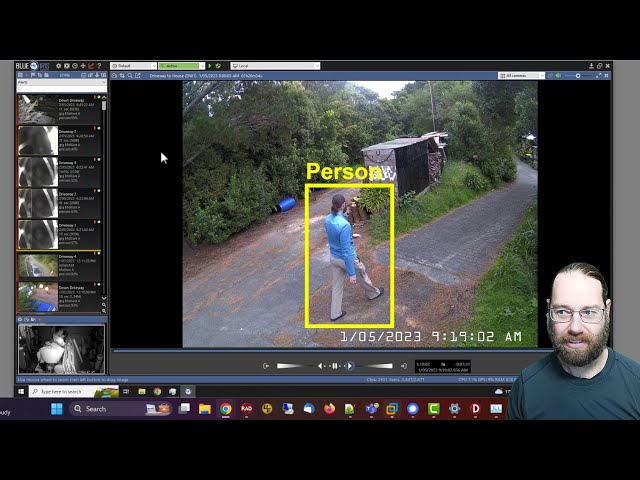The height and width of the screenshot is (480, 640).
Task: Open the Alerts filter dropdown in clip list
Action: 62,82
